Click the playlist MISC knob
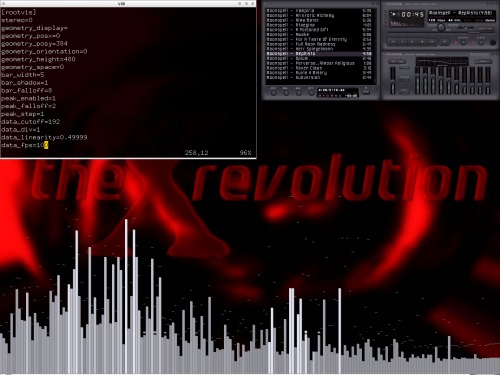This screenshot has width=500, height=375. [x=311, y=93]
